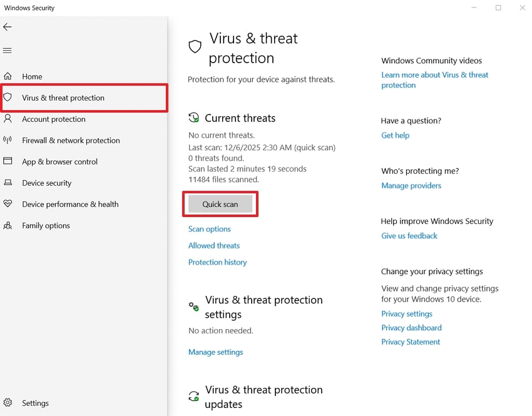View Allowed threats
Viewport: 532px width, 416px height.
click(x=214, y=246)
